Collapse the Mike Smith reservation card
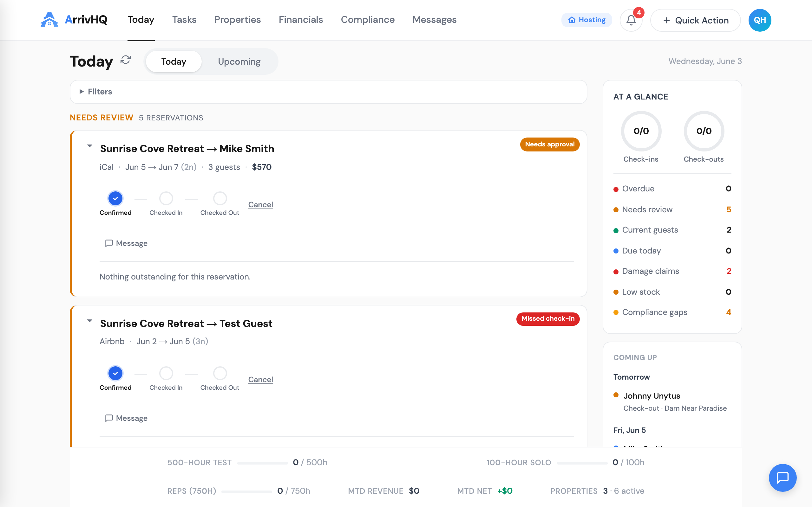The image size is (812, 507). pyautogui.click(x=89, y=146)
